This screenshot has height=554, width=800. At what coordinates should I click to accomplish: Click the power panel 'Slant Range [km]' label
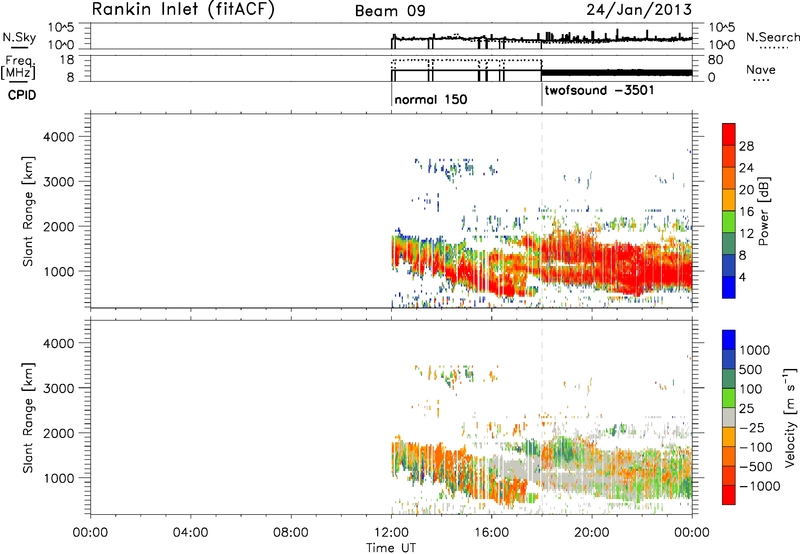point(28,211)
